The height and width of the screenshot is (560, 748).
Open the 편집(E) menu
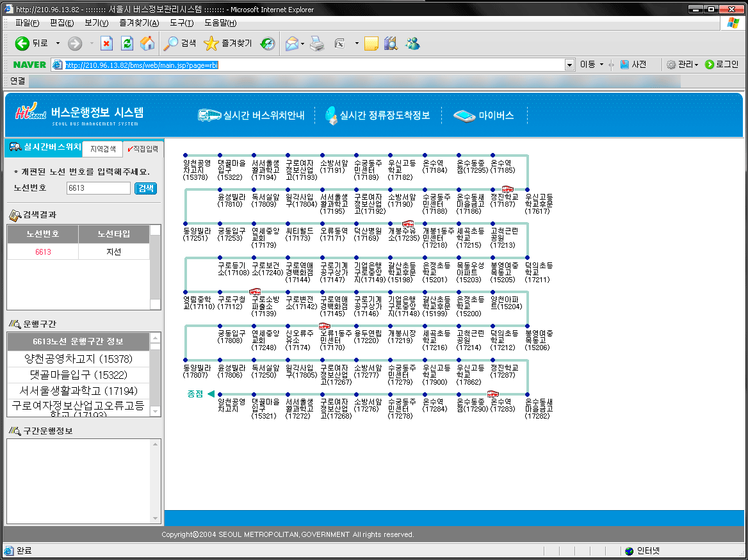[62, 23]
